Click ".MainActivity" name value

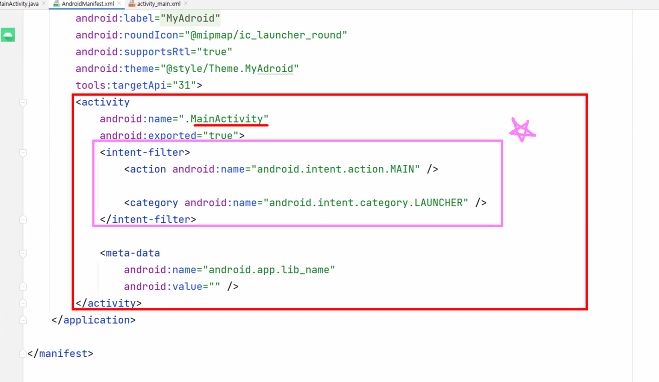(224, 119)
